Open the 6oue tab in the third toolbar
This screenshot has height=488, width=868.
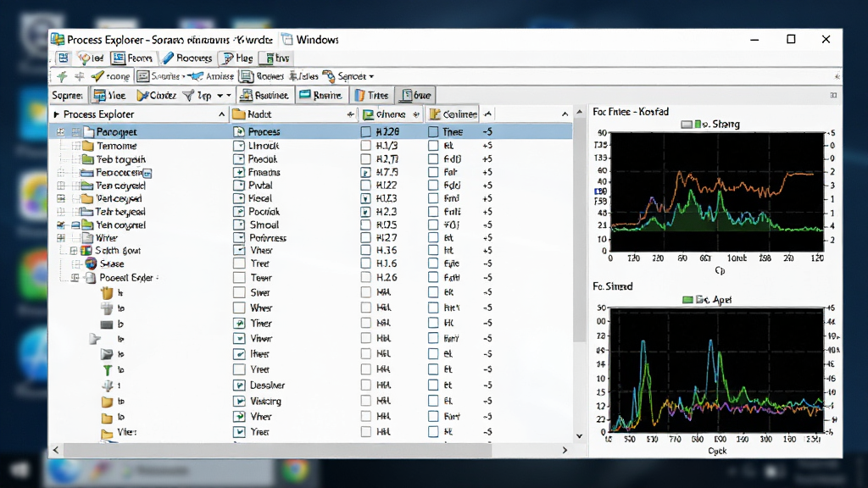(416, 95)
